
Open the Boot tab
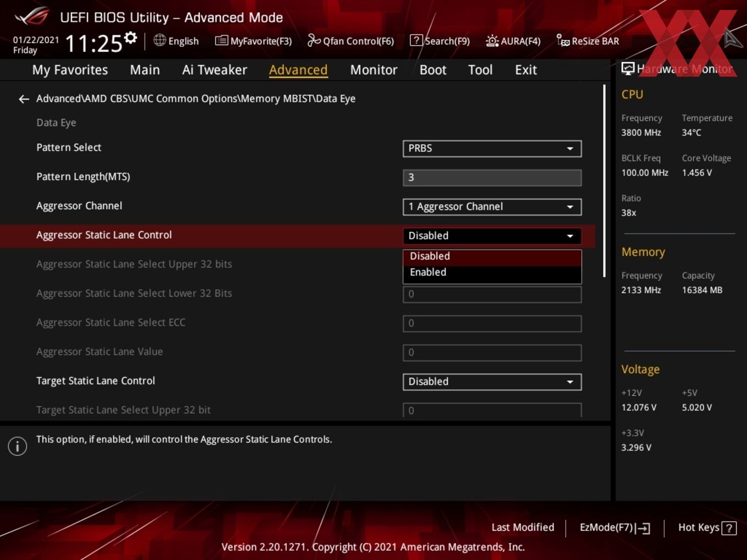click(433, 70)
